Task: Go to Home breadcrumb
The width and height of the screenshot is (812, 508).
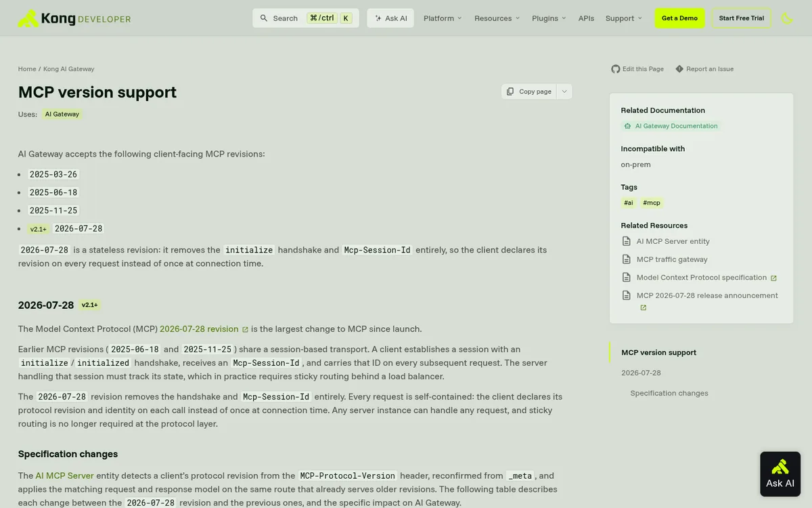Action: (27, 69)
